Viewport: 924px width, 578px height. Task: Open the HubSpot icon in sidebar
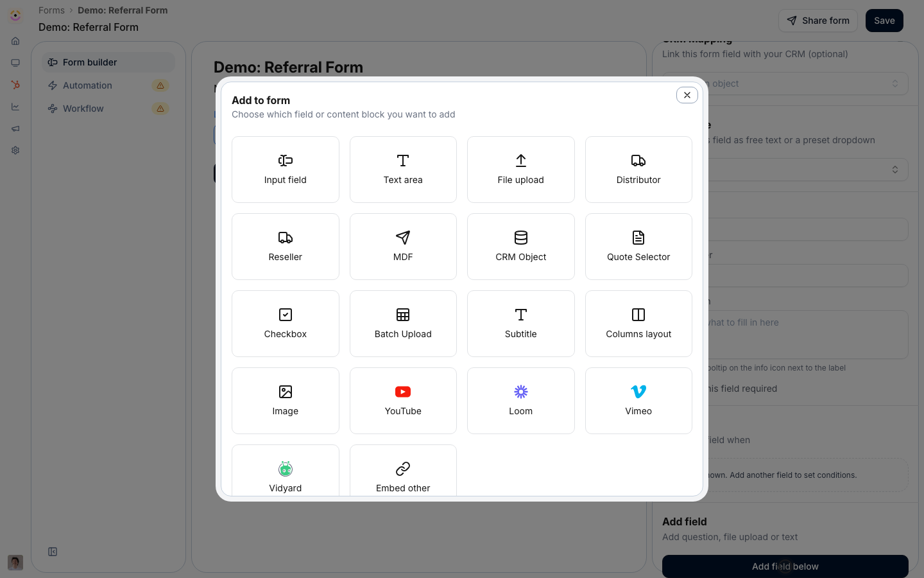click(15, 85)
